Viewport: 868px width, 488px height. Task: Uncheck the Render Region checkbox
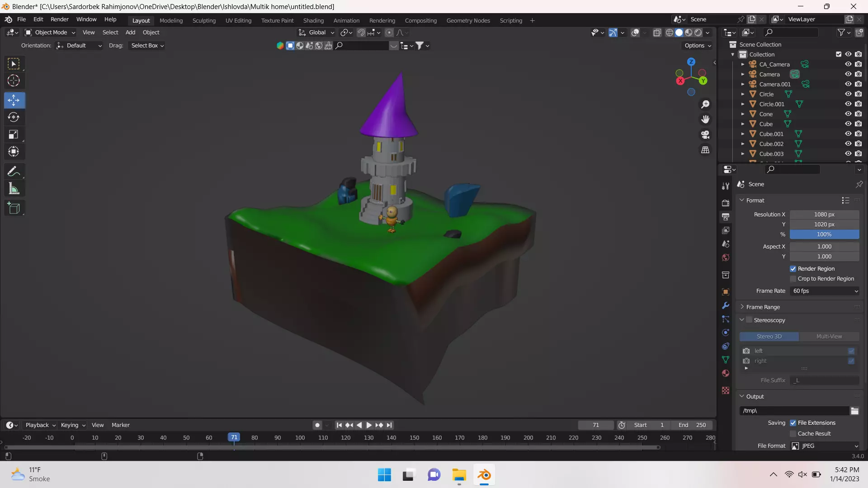pyautogui.click(x=793, y=269)
